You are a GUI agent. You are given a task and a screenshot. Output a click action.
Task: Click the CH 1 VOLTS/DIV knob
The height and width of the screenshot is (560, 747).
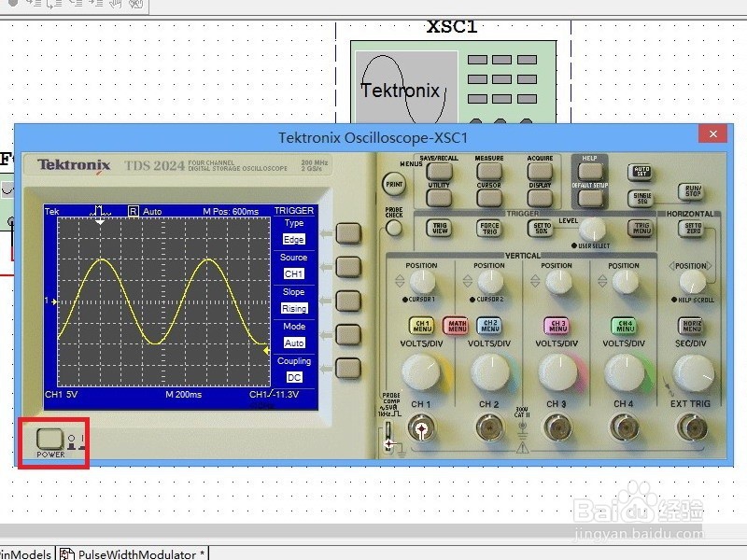(x=422, y=373)
